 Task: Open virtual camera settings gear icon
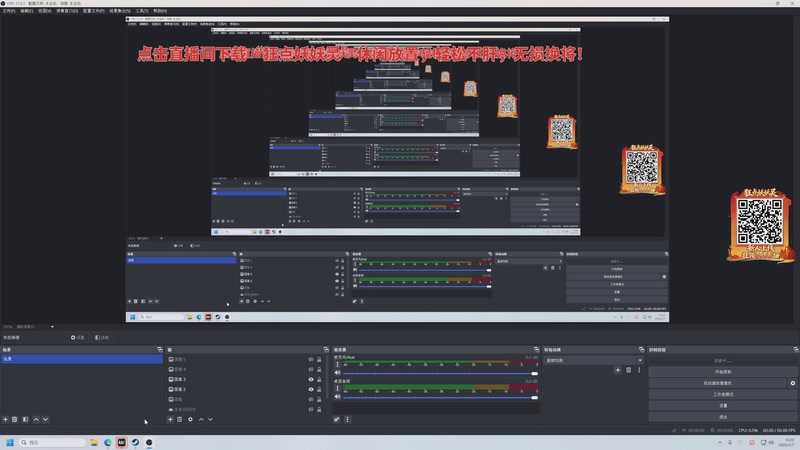tap(793, 383)
